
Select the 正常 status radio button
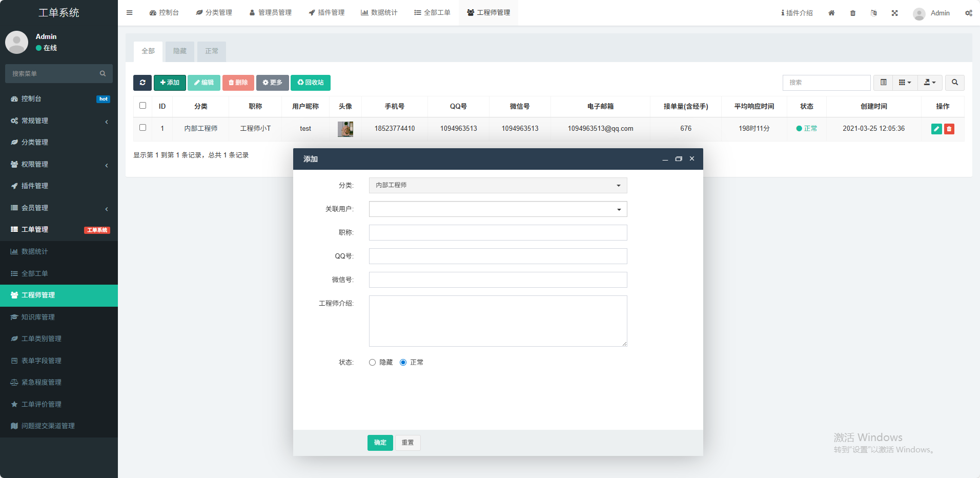click(x=403, y=363)
